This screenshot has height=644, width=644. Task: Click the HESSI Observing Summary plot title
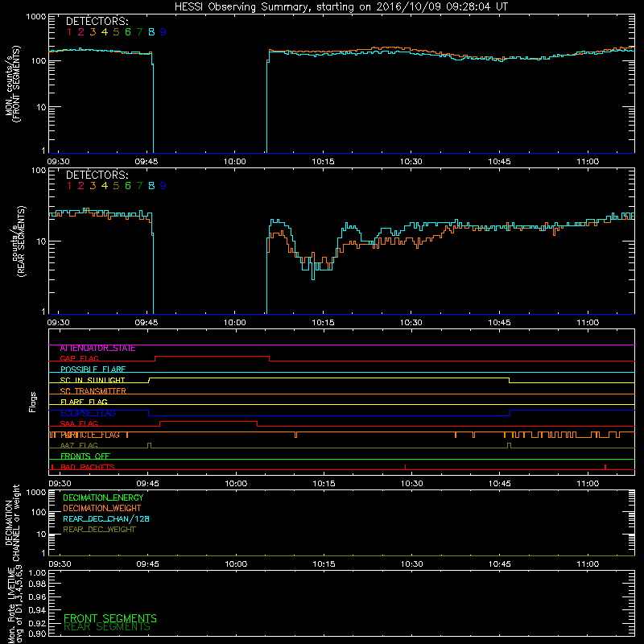(341, 6)
